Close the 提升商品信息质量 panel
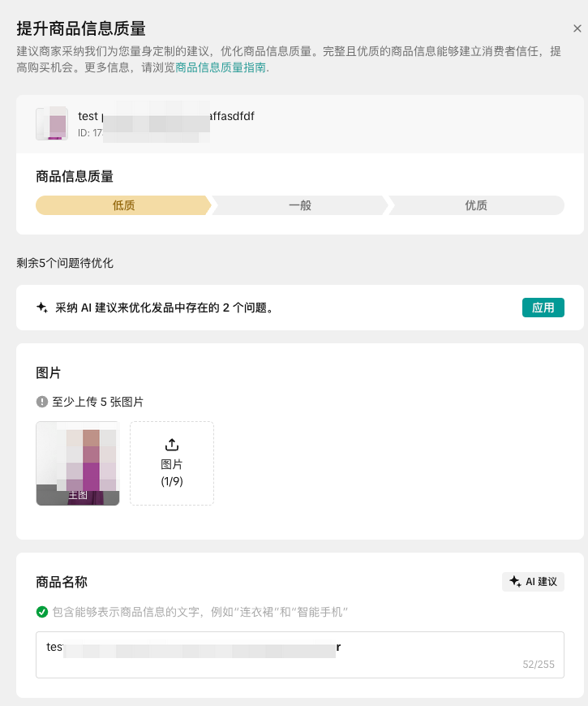The image size is (588, 706). pyautogui.click(x=577, y=28)
